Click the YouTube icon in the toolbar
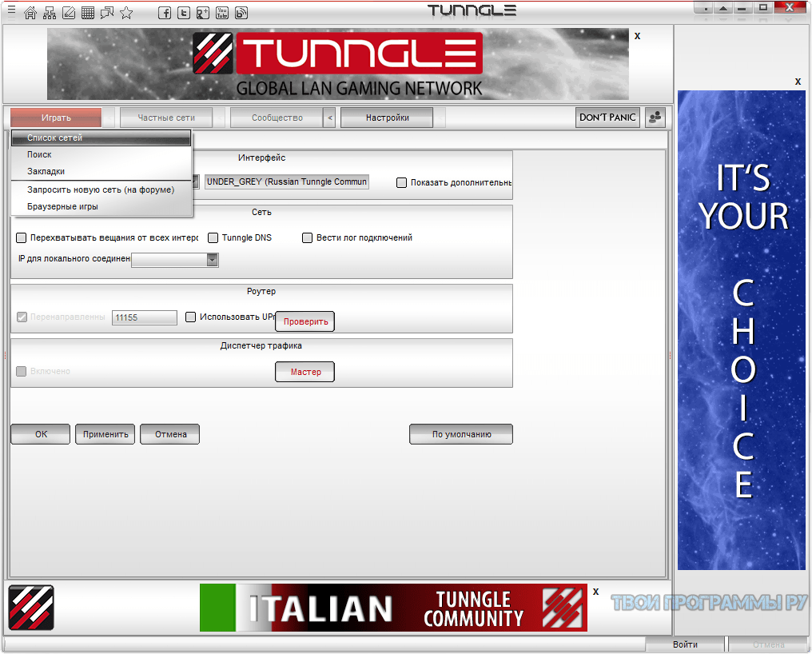This screenshot has width=812, height=654. pos(222,12)
